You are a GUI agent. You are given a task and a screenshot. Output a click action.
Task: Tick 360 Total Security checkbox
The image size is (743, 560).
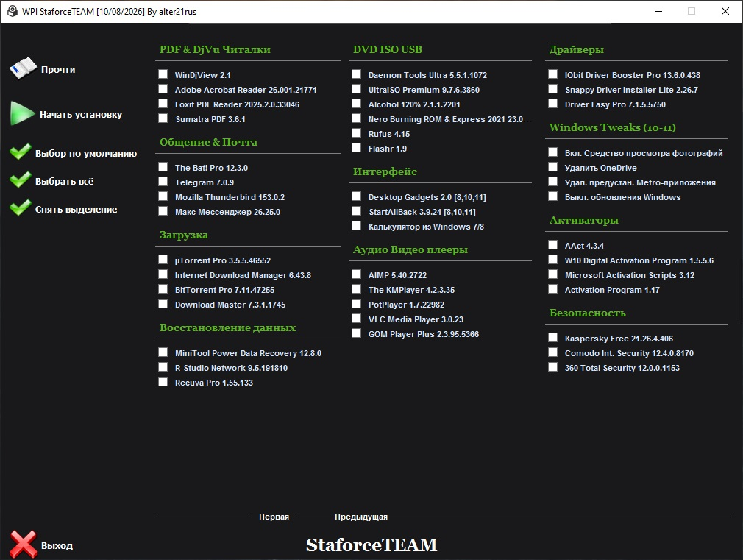click(552, 366)
